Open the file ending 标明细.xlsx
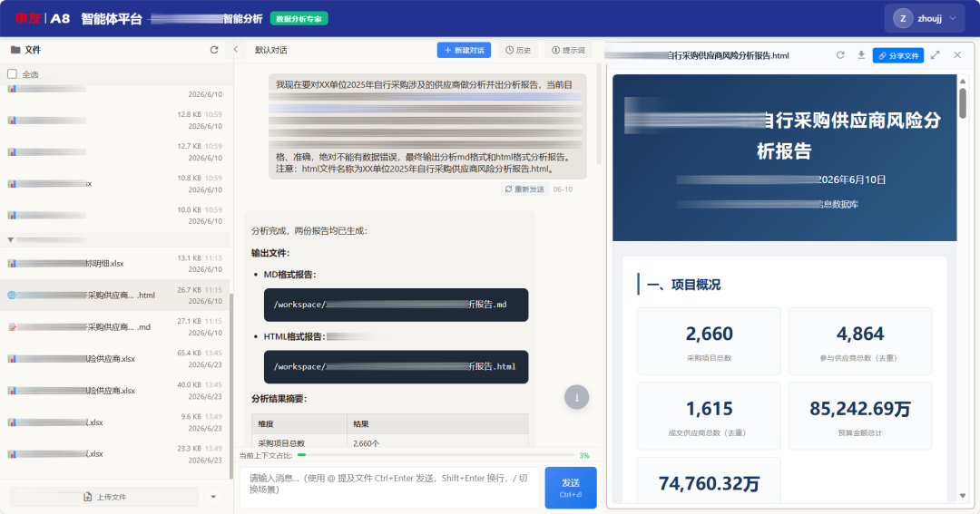 115,264
